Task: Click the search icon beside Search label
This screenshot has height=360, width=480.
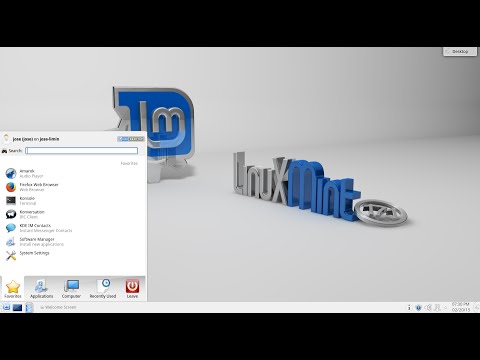Action: coord(4,151)
